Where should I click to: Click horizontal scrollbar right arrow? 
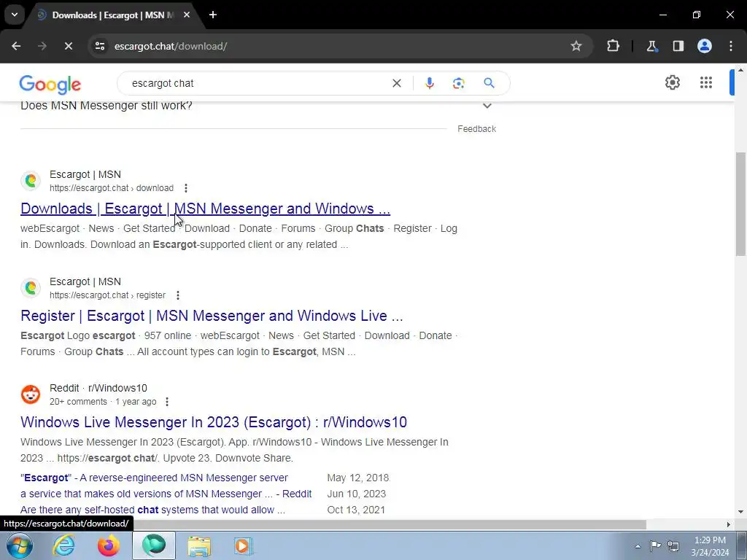(729, 525)
